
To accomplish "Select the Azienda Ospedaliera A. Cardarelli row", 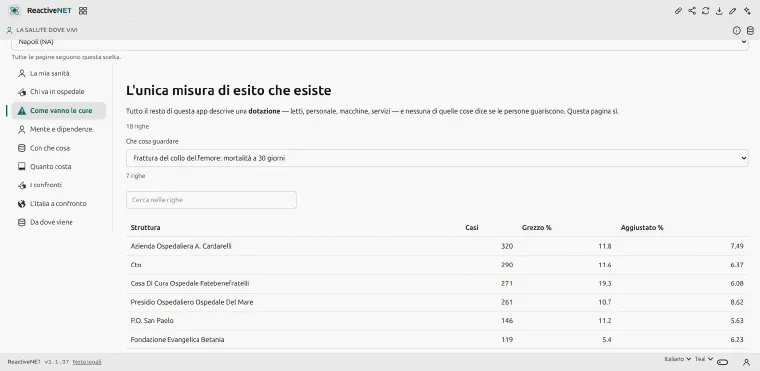I will 437,246.
